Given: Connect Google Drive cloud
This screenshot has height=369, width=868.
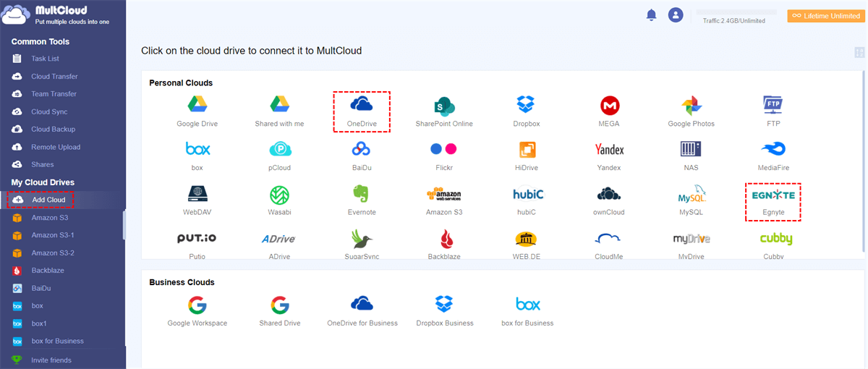Looking at the screenshot, I should point(197,111).
